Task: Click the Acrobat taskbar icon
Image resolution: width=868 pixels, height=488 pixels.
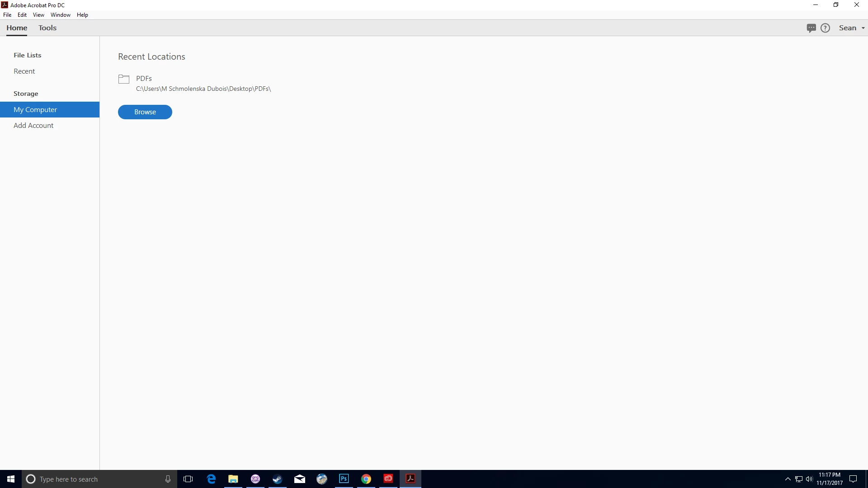Action: [x=410, y=479]
